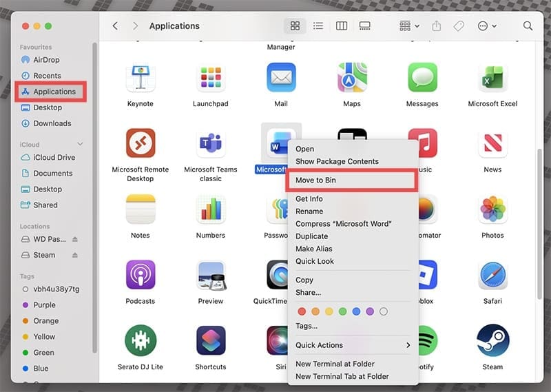Choose Copy in context menu

click(x=353, y=280)
